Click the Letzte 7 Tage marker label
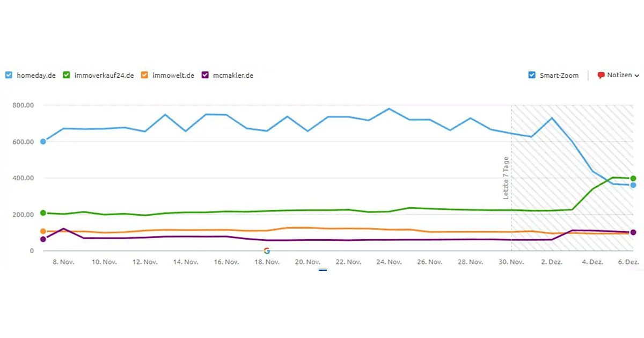Viewport: 644px width, 338px height. pyautogui.click(x=506, y=179)
